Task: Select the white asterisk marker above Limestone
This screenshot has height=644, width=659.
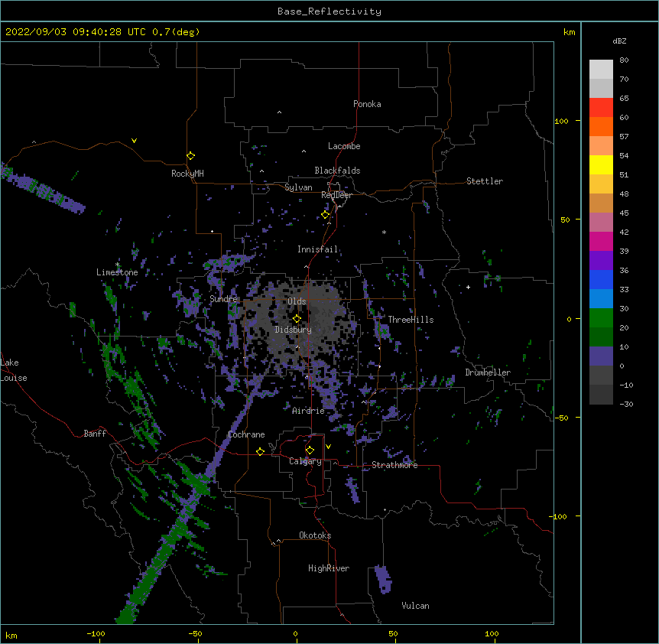Action: click(117, 265)
